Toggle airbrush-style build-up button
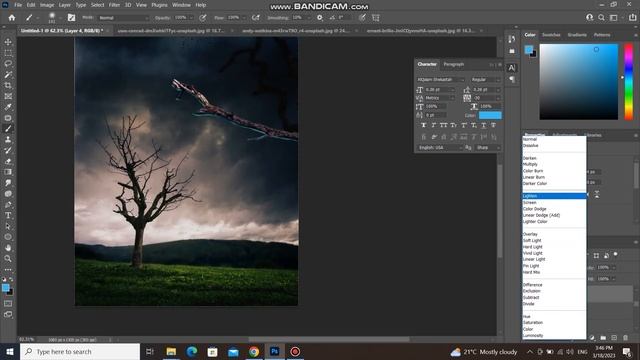 (256, 18)
